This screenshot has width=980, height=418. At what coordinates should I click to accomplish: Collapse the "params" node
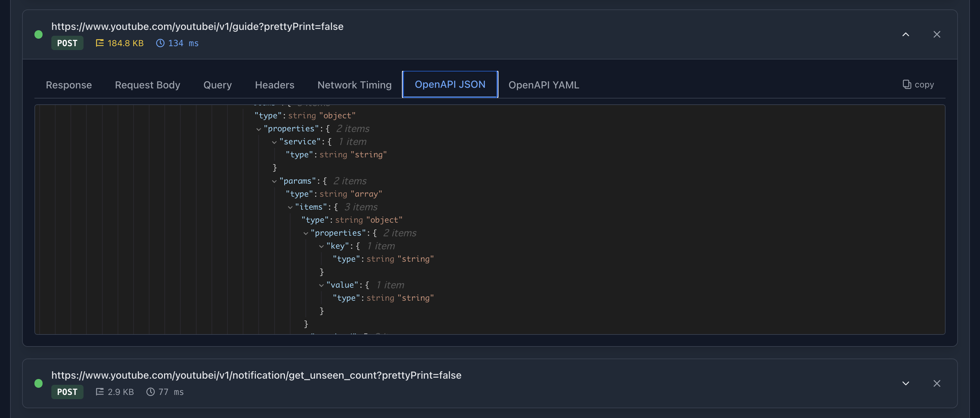click(x=274, y=182)
